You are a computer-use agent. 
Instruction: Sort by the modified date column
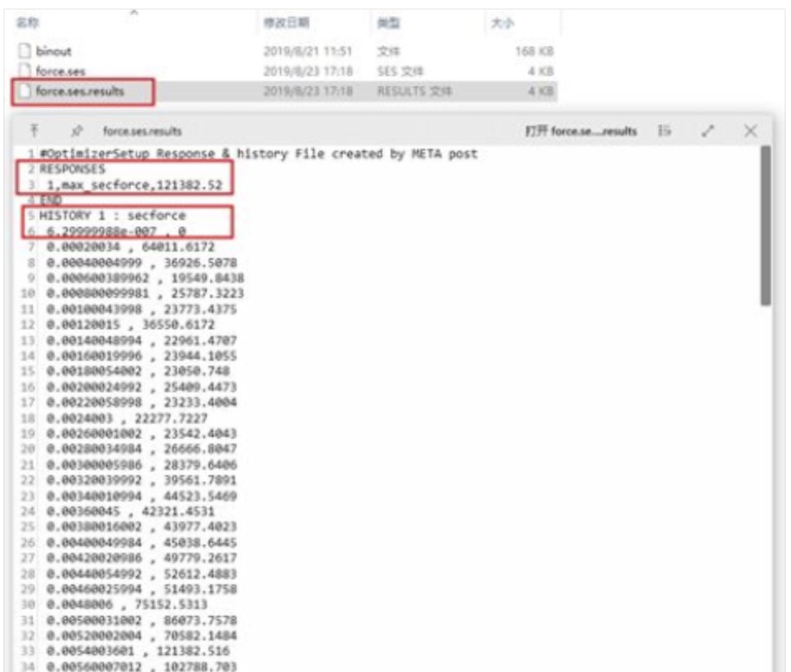(x=286, y=22)
